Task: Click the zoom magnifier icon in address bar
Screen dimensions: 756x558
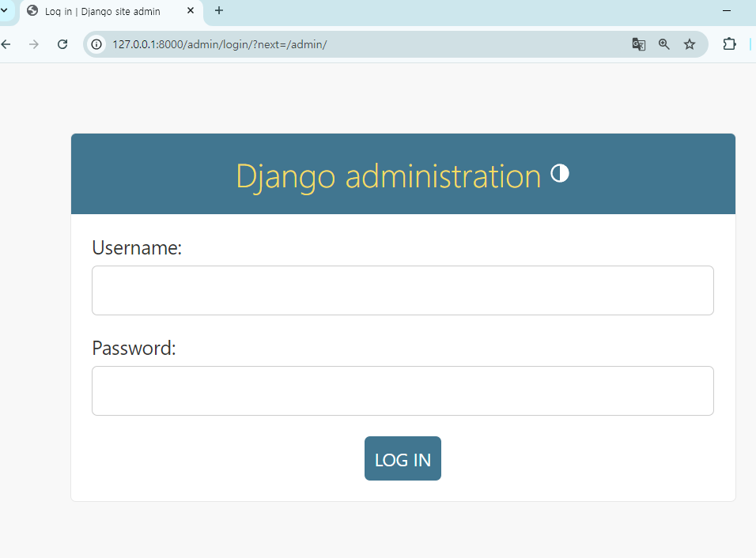Action: click(664, 44)
